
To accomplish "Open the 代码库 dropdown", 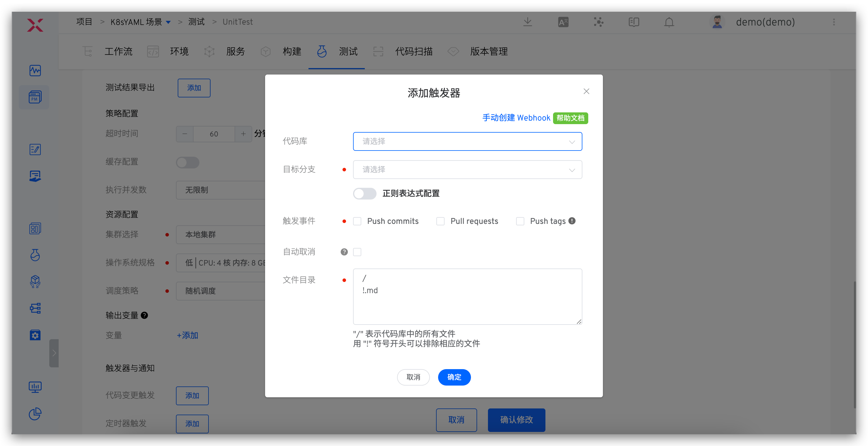I will [x=467, y=141].
